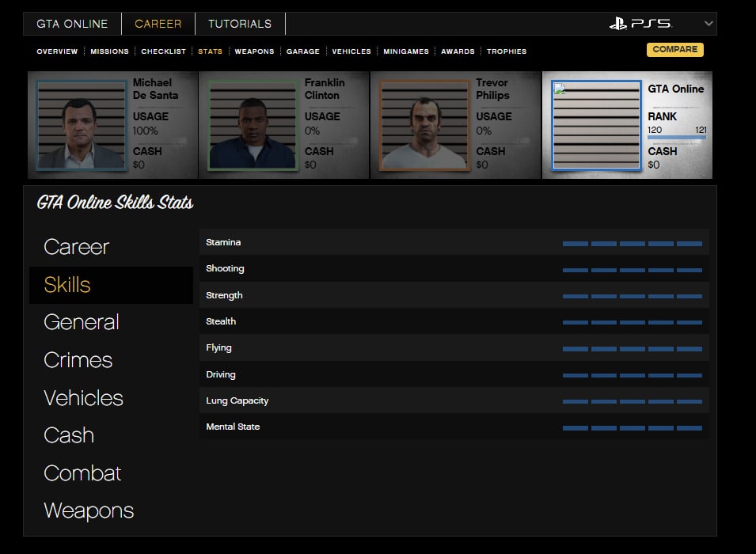Click the Stamina label
This screenshot has width=756, height=554.
point(223,242)
